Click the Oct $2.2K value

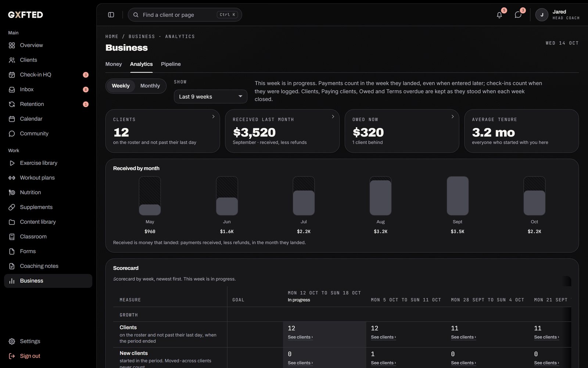534,231
